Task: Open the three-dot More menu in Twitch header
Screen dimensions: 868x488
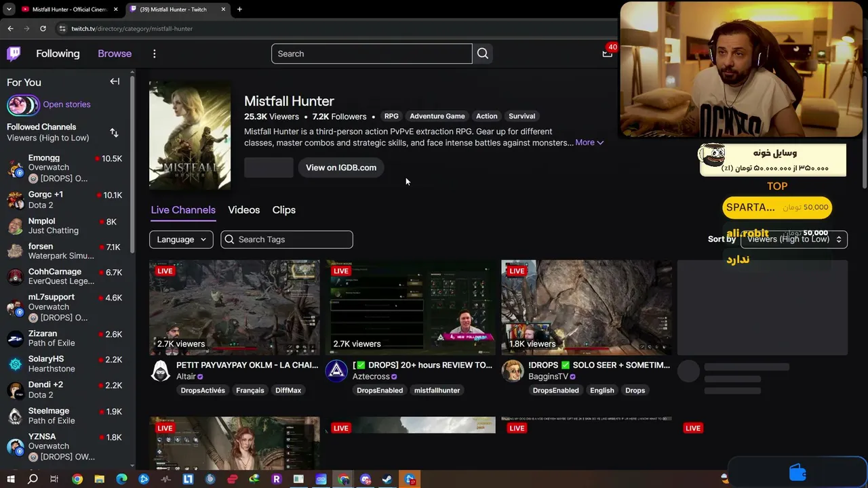Action: coord(155,54)
